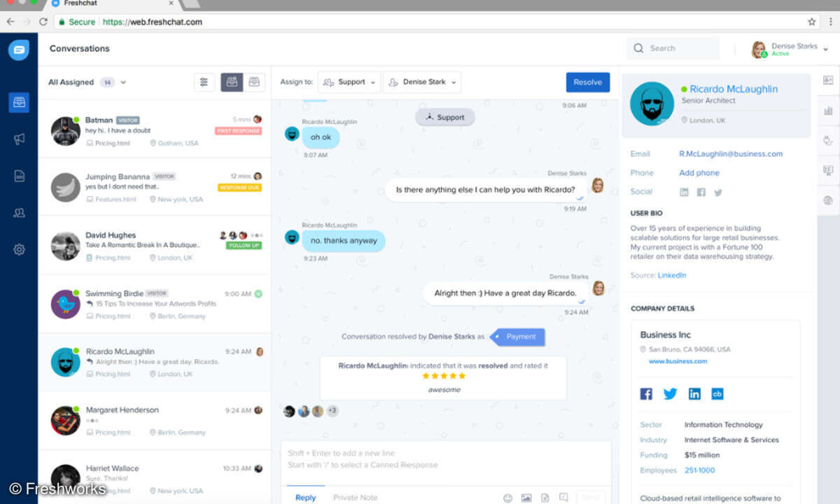Switch to the open inbox view toggle
The image size is (840, 504).
pos(232,82)
